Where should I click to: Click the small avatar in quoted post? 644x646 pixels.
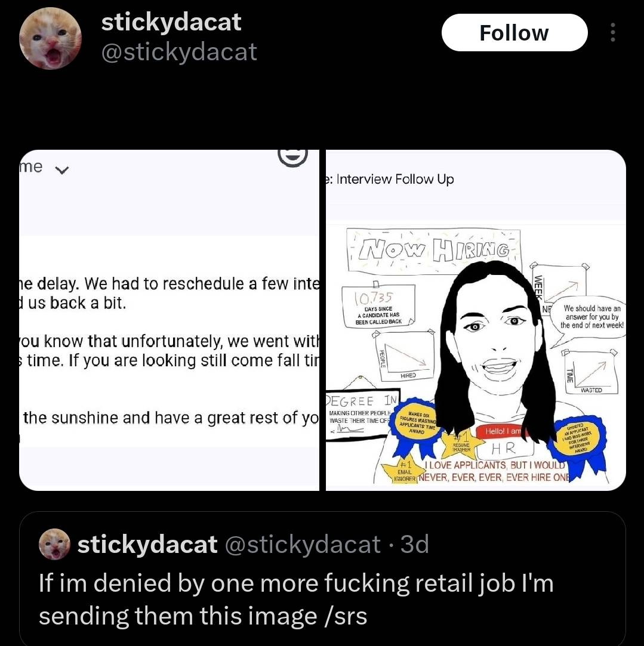(x=54, y=544)
